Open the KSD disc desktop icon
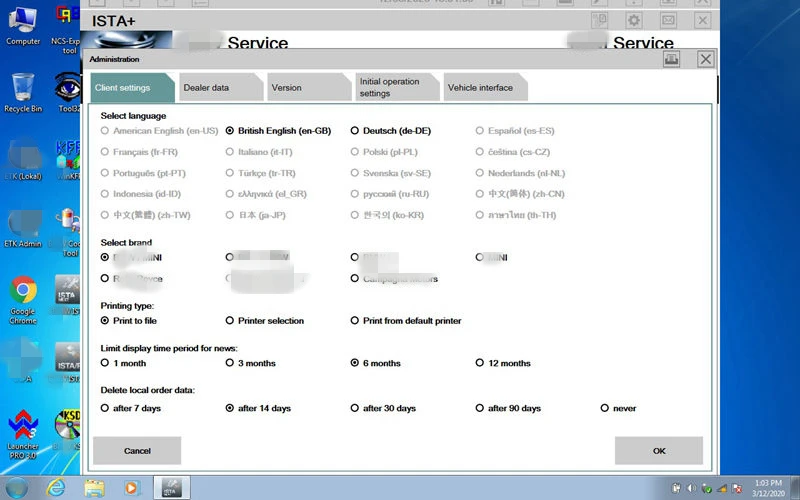Screen dimensions: 800x500 (68, 429)
